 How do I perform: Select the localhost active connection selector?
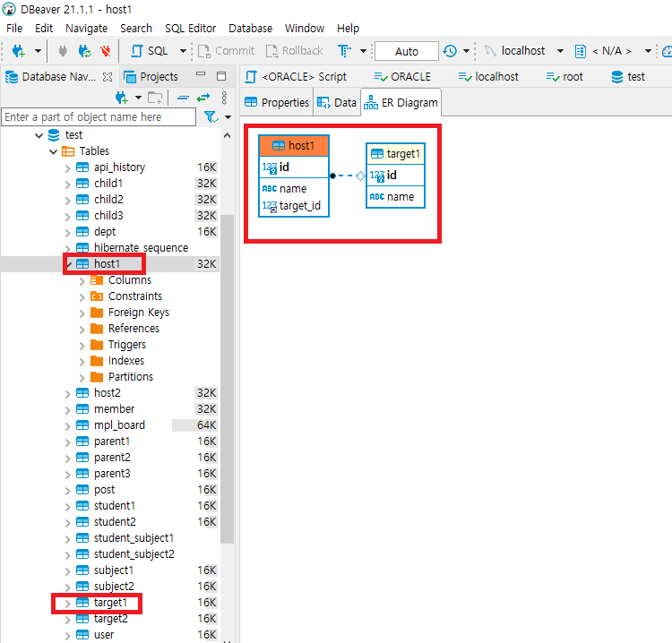514,51
